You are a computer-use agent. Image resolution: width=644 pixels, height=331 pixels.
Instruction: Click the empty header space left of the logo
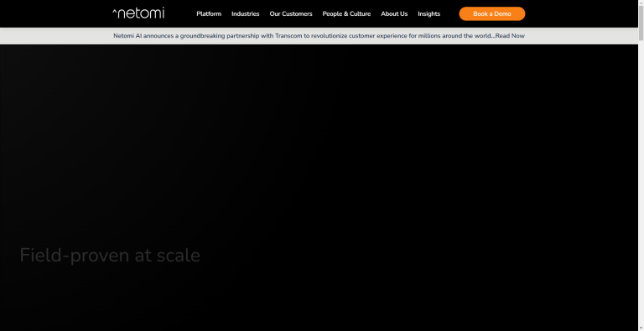[55, 13]
